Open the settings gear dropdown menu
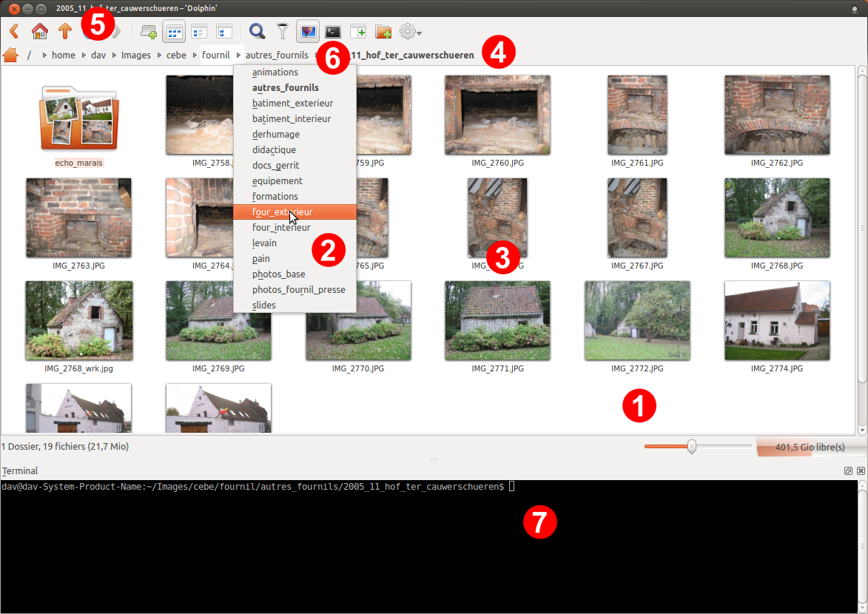The width and height of the screenshot is (868, 614). click(411, 32)
